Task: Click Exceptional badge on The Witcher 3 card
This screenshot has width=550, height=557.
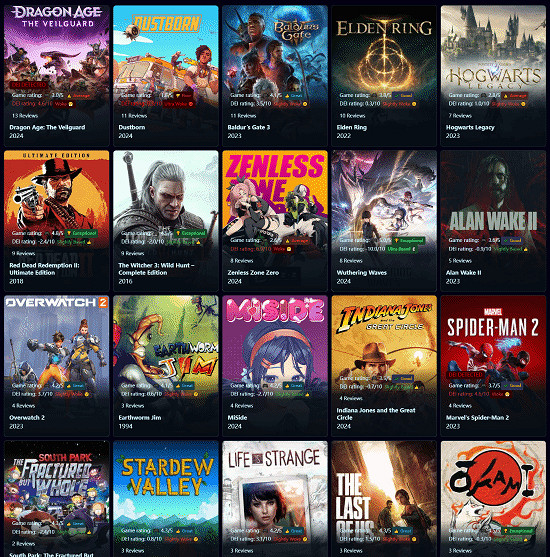Action: pyautogui.click(x=191, y=233)
